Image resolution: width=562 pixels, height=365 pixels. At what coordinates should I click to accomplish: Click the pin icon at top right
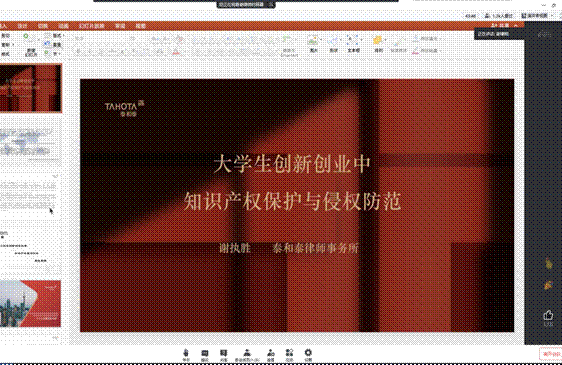[554, 5]
